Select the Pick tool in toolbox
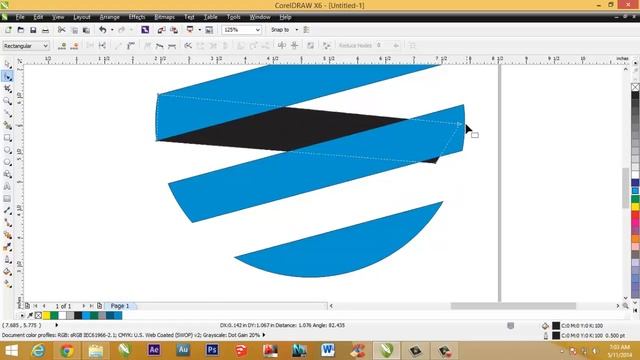 pos(7,64)
